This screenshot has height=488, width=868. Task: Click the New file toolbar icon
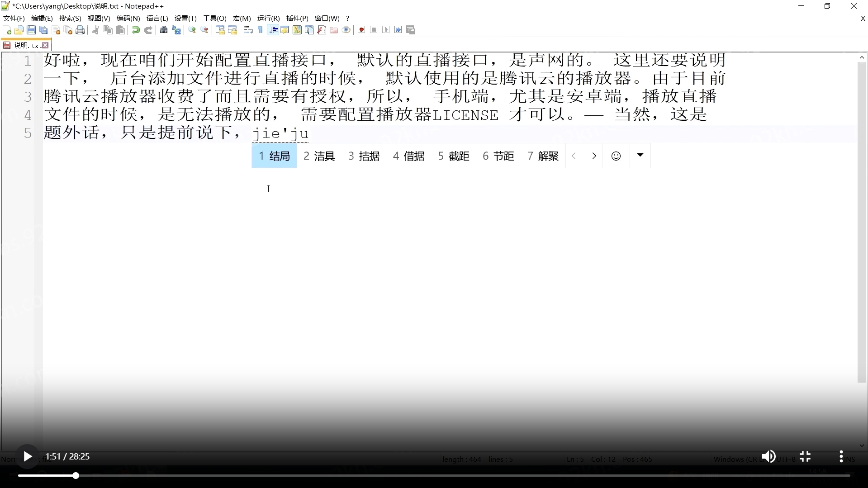click(7, 30)
